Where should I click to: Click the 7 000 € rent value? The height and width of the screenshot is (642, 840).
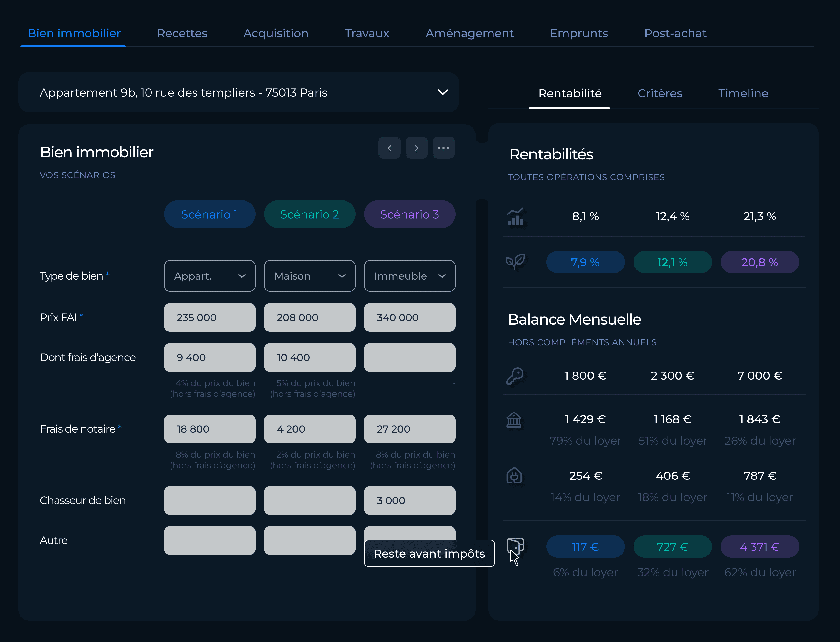[760, 376]
